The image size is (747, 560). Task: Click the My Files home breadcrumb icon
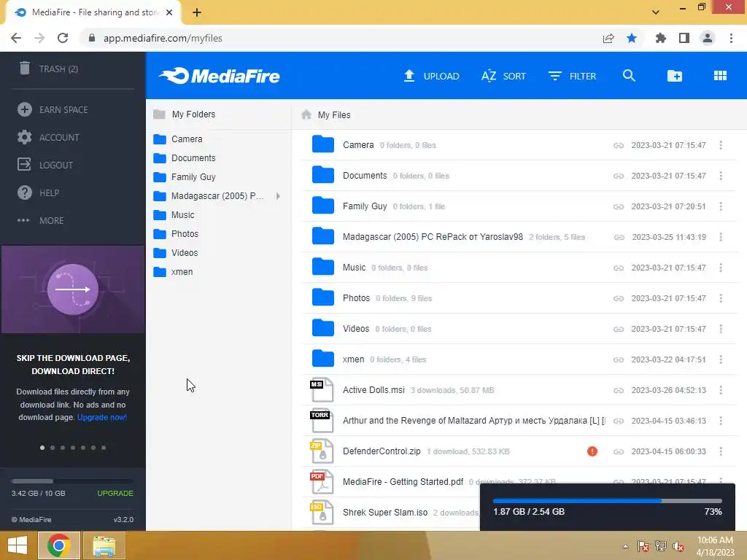click(x=306, y=114)
